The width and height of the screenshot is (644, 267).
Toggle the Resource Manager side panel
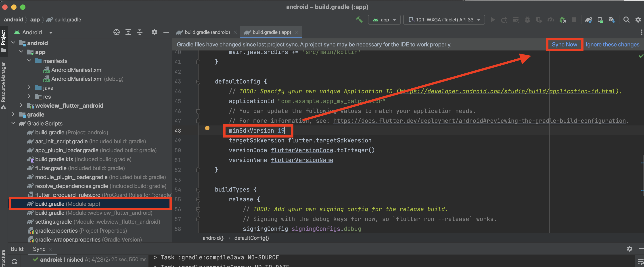[3, 85]
